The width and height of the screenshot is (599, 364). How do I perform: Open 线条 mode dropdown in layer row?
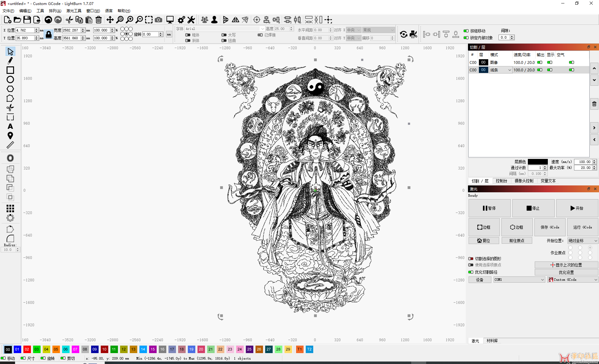pyautogui.click(x=500, y=70)
